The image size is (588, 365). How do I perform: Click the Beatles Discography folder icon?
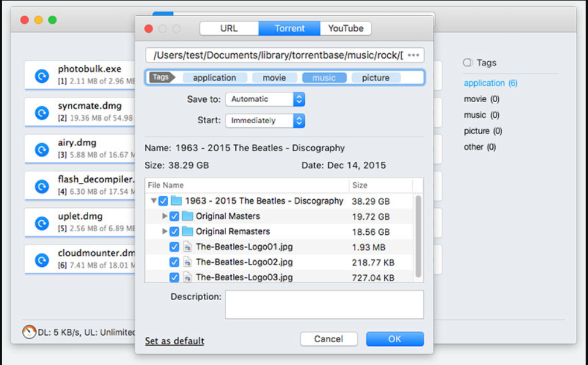pos(176,201)
